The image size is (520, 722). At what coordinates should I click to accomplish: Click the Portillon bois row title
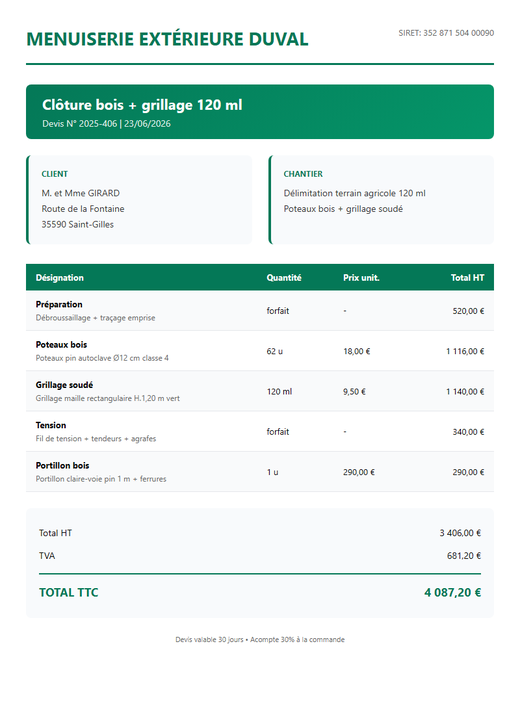coord(62,466)
